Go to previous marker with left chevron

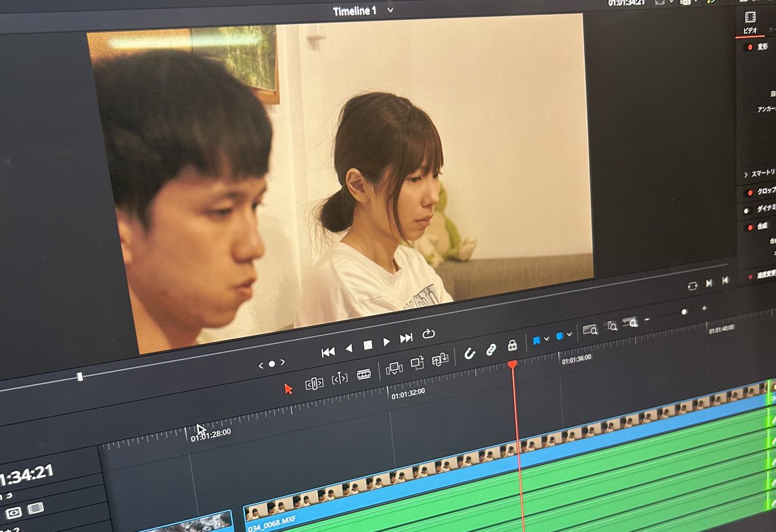click(x=261, y=366)
